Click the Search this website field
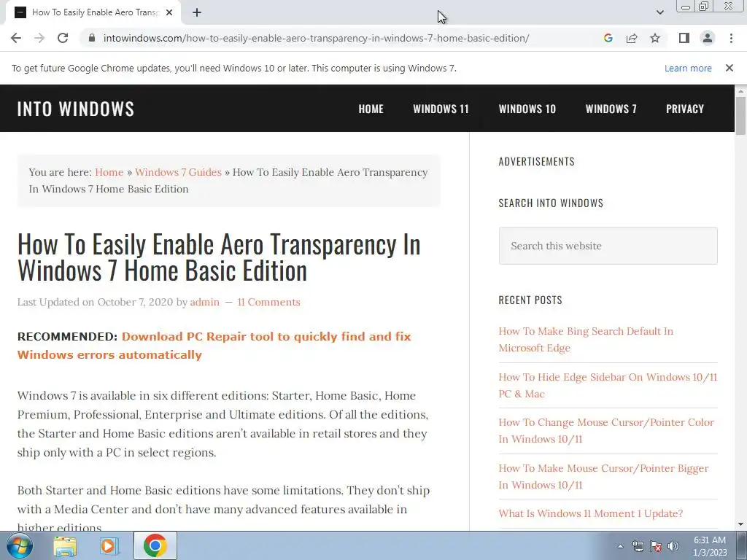747x560 pixels. 608,246
